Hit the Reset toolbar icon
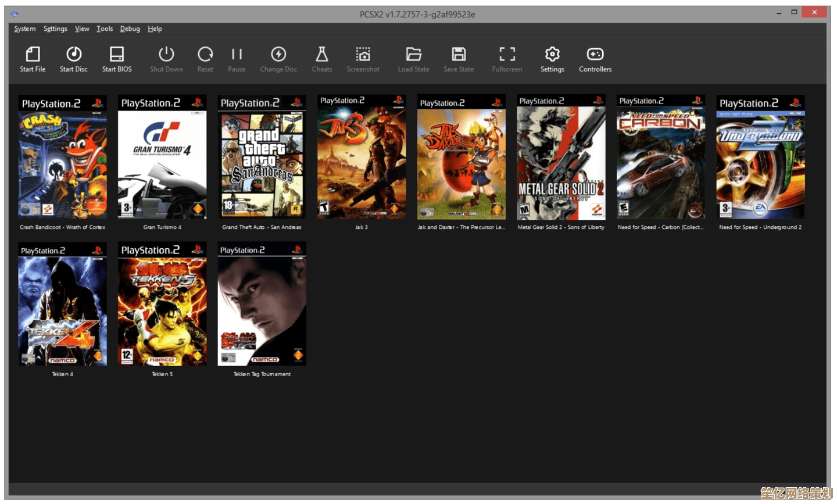The width and height of the screenshot is (837, 504). [205, 55]
